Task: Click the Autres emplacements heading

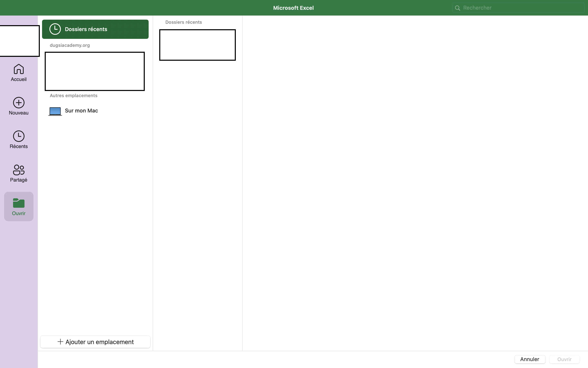Action: tap(74, 96)
